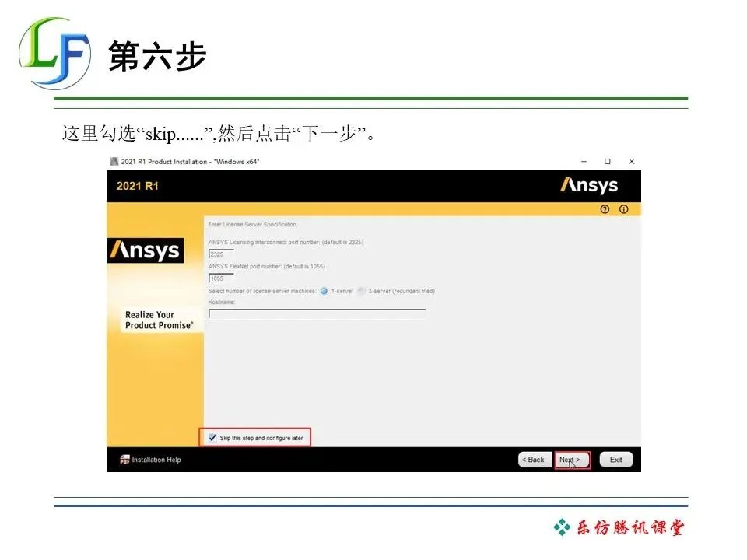Image resolution: width=747 pixels, height=560 pixels.
Task: Click the Ansys logo in the black header
Action: (x=589, y=185)
